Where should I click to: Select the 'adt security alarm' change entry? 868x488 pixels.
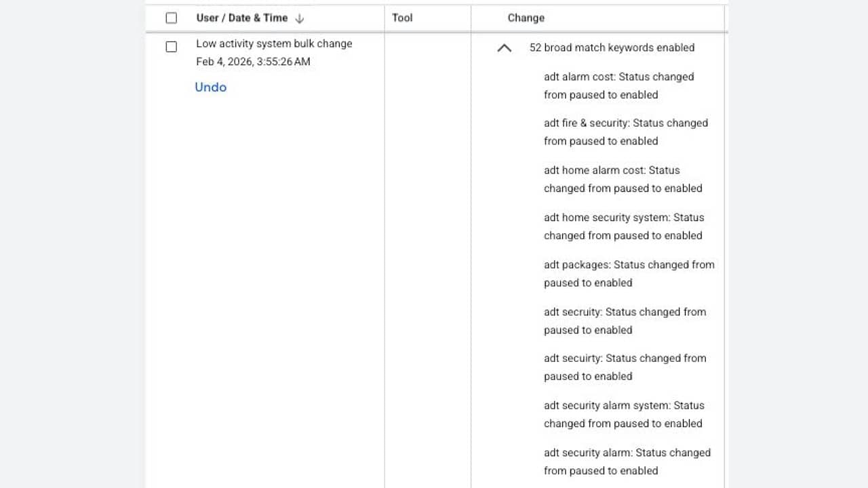(x=627, y=462)
